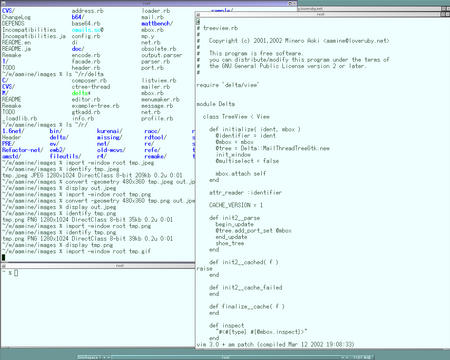Viewport: 450px width, 360px height.
Task: Click the racc/ directory entry
Action: (x=152, y=131)
